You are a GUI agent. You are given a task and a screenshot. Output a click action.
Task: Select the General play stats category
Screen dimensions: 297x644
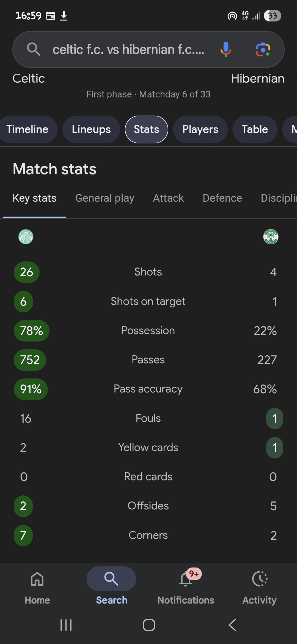click(105, 198)
